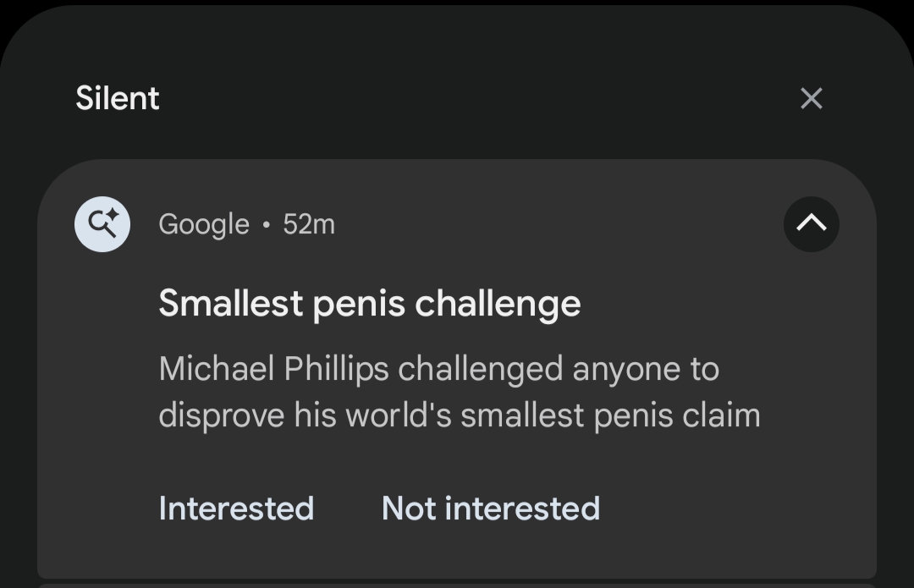Tap the Google app name label
Screen dimensions: 914x588
click(204, 224)
